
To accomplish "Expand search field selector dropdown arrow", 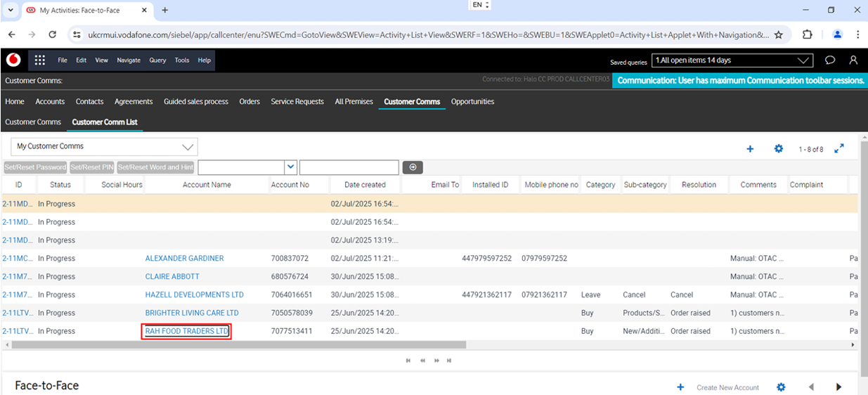I will click(291, 167).
